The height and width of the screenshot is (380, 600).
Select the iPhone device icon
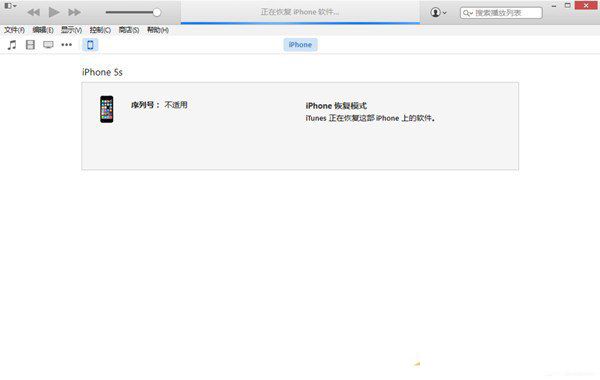[90, 45]
